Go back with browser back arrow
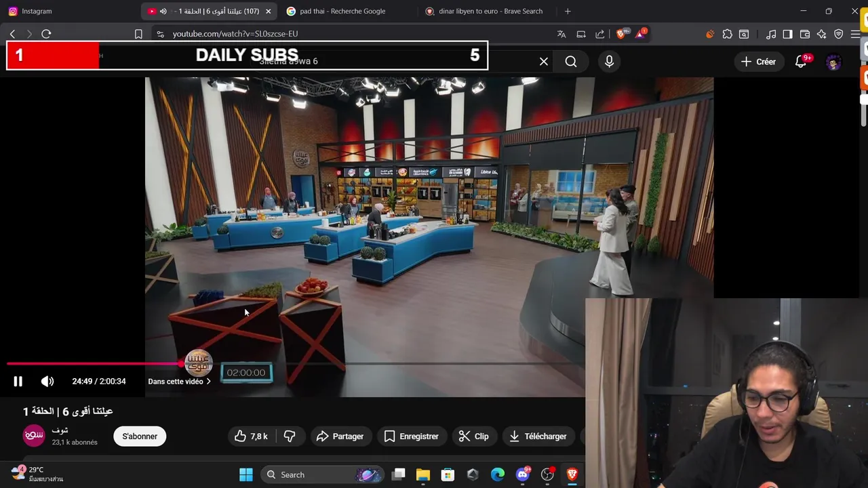This screenshot has height=488, width=868. click(13, 34)
